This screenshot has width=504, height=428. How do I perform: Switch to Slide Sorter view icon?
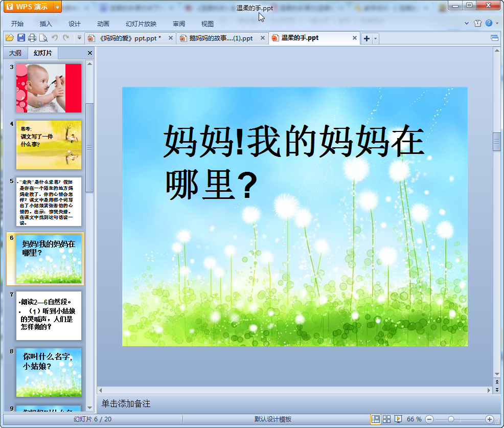click(x=386, y=419)
